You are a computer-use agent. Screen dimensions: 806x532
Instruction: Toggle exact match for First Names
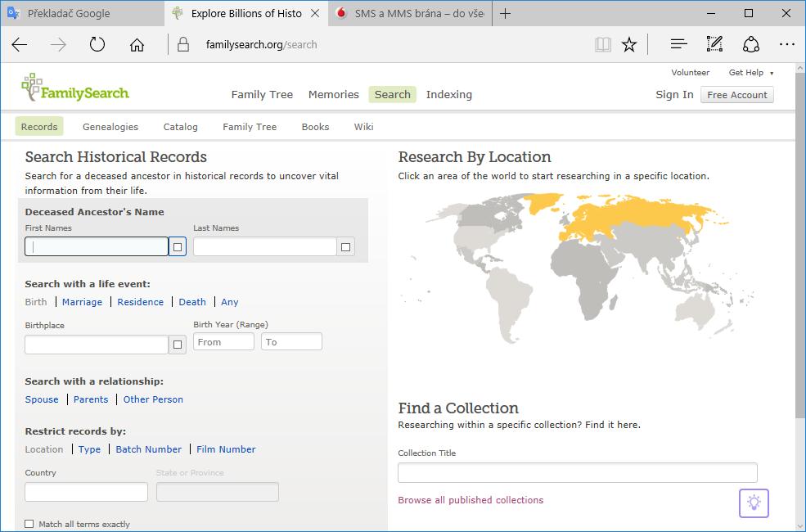click(x=178, y=246)
